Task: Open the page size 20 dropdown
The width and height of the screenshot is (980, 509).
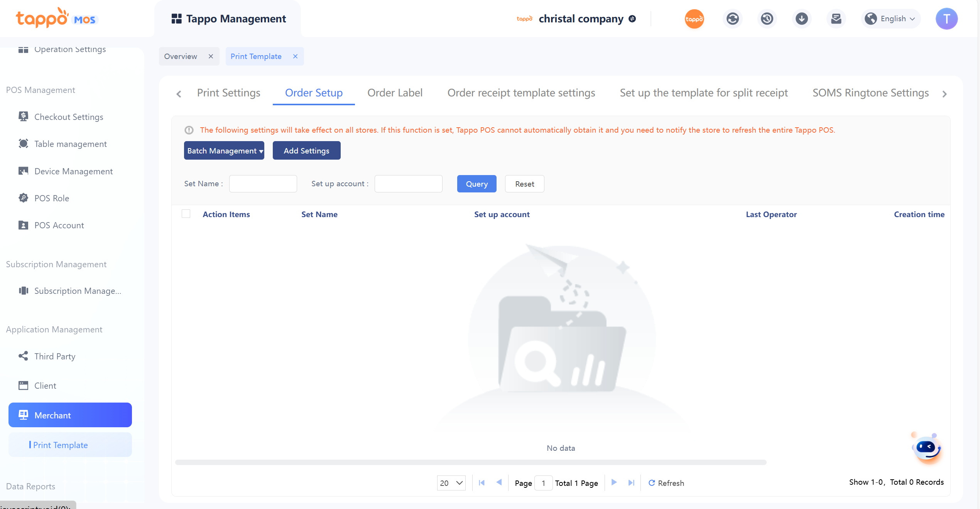Action: 451,483
